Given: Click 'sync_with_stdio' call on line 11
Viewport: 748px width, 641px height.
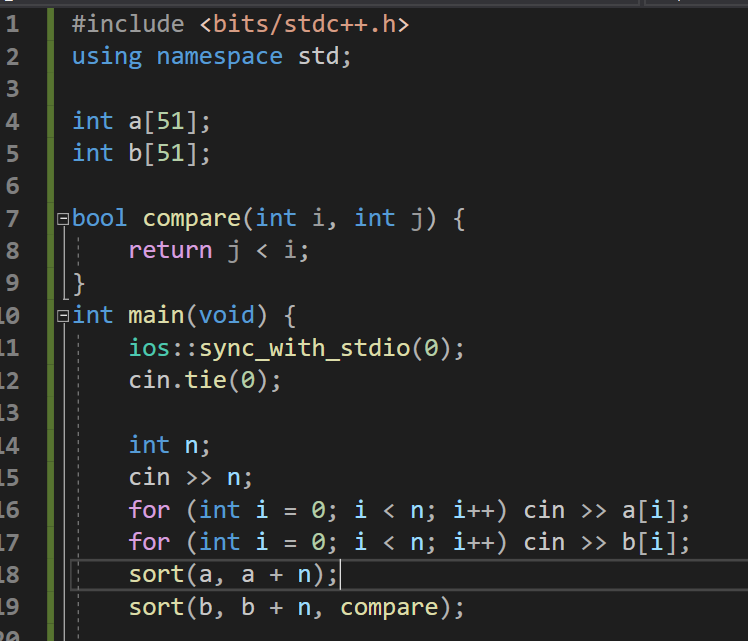Looking at the screenshot, I should coord(304,349).
